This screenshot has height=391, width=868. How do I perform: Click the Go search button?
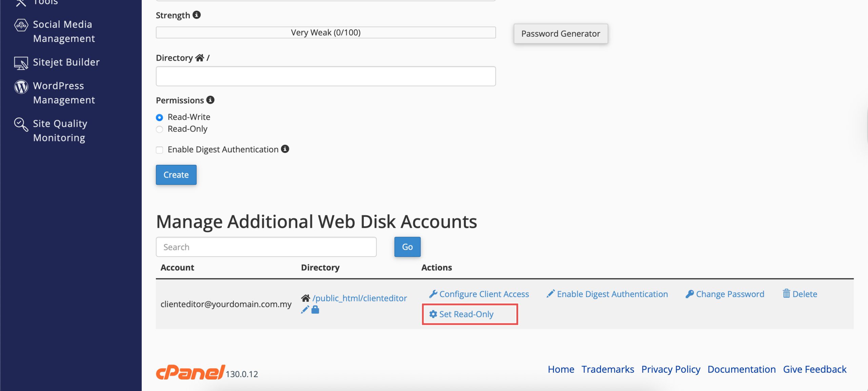(x=407, y=247)
